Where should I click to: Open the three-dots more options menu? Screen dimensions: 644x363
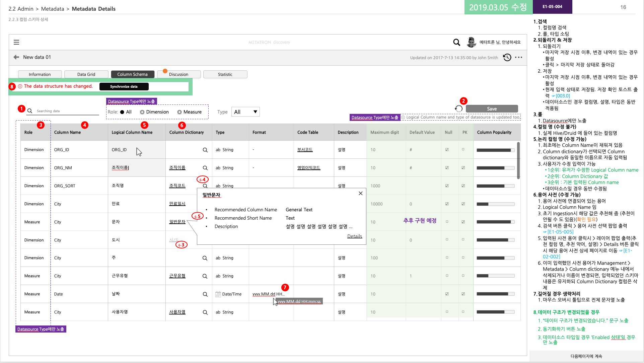518,58
